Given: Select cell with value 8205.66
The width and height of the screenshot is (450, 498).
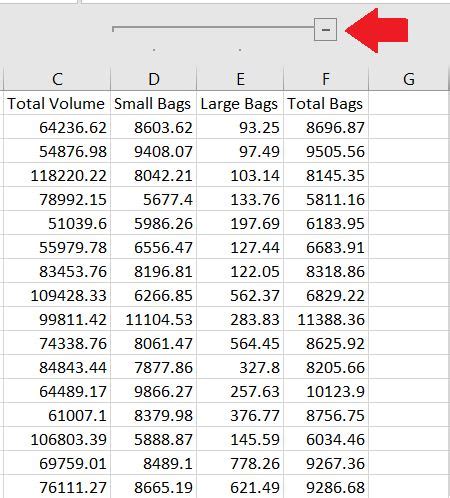Looking at the screenshot, I should tap(326, 367).
